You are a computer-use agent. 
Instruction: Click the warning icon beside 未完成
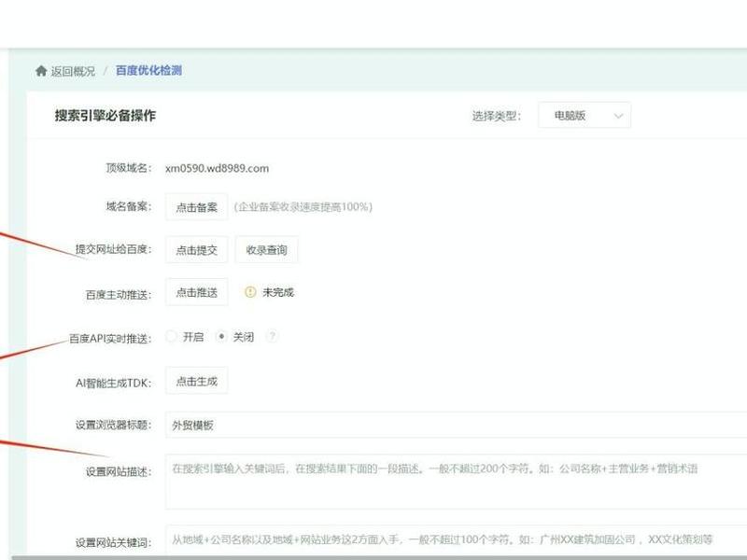(x=250, y=292)
